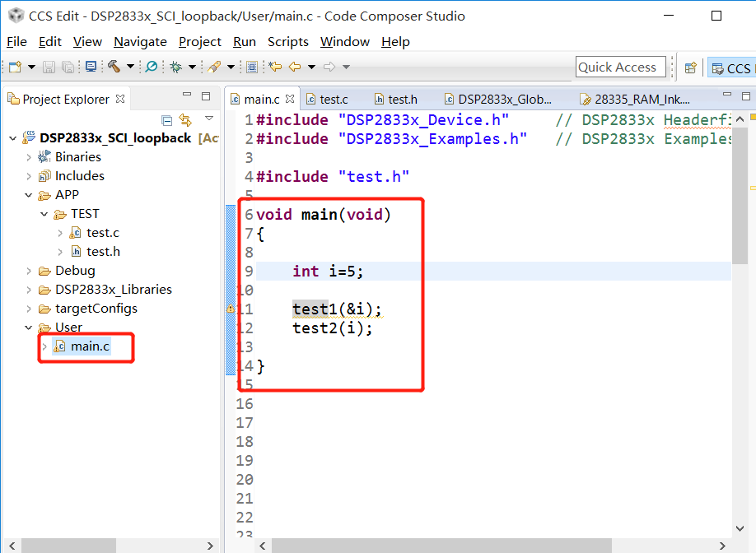The height and width of the screenshot is (553, 756).
Task: Click the editor horizontal scrollbar thumb
Action: [x=441, y=546]
